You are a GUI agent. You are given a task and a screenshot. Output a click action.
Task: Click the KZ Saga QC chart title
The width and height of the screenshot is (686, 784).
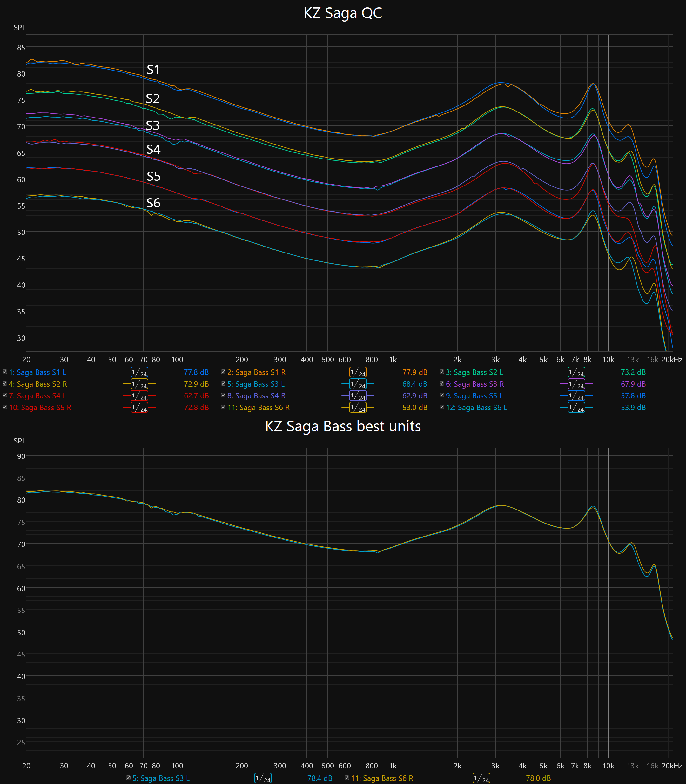point(343,13)
